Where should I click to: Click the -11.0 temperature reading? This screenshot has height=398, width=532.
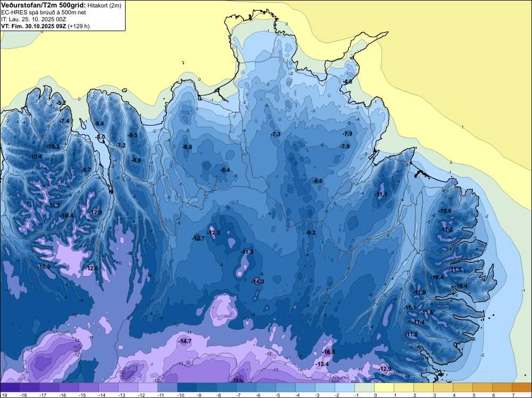click(419, 293)
